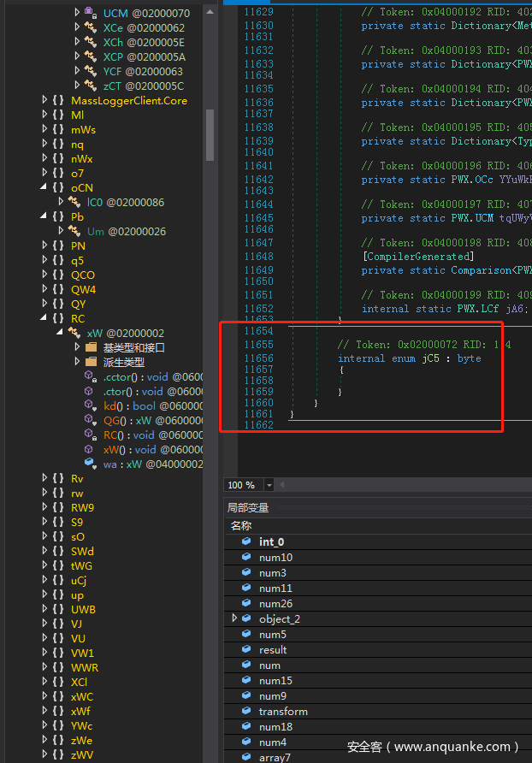Click the wa field icon

(x=91, y=464)
